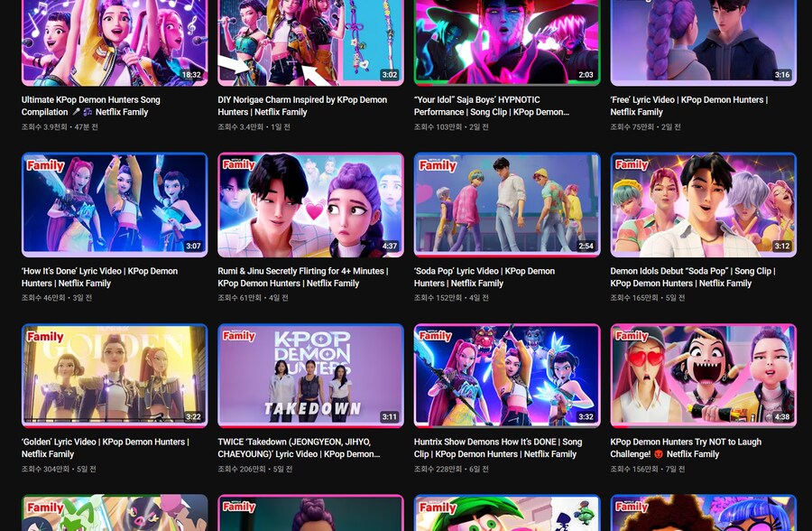Viewport: 812px width, 531px height.
Task: Click the '조회수 3.4만회 • 1일 전' metadata
Action: tap(254, 126)
